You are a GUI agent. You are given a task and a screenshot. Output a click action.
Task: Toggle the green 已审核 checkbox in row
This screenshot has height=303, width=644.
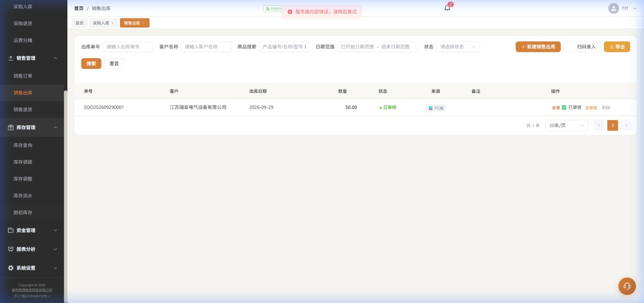tap(564, 108)
